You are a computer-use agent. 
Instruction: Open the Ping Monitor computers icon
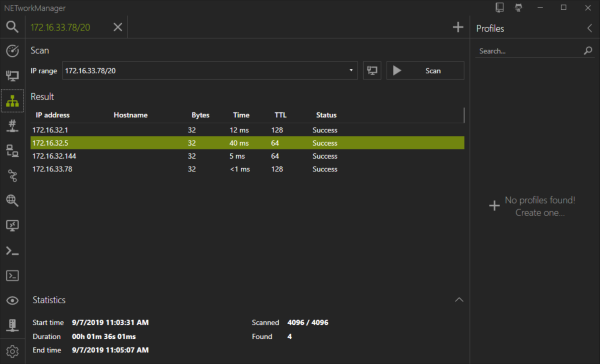12,151
